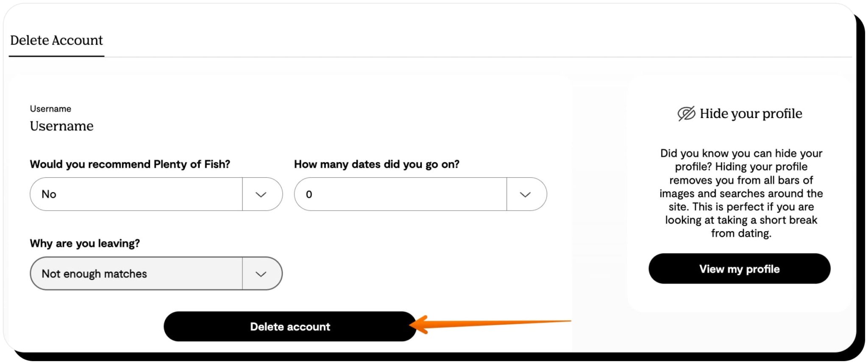Click the chevron next to the '0' dates field
This screenshot has width=868, height=364.
pyautogui.click(x=526, y=194)
